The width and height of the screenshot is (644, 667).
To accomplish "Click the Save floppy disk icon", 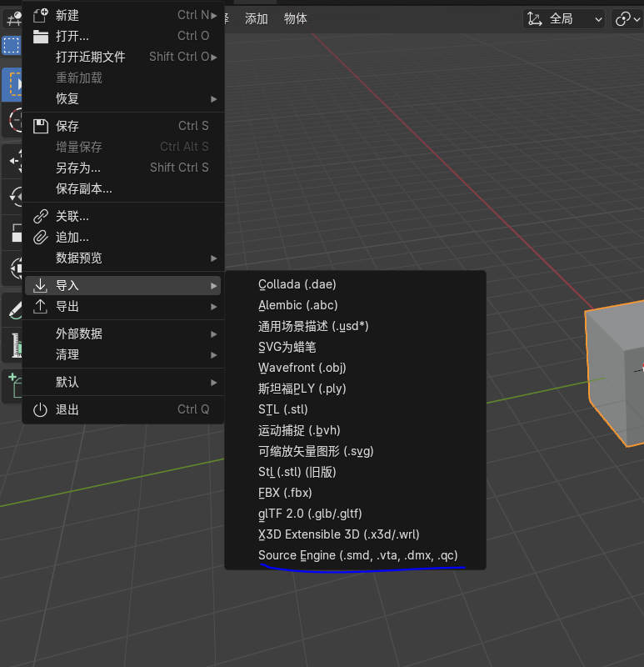I will tap(41, 126).
